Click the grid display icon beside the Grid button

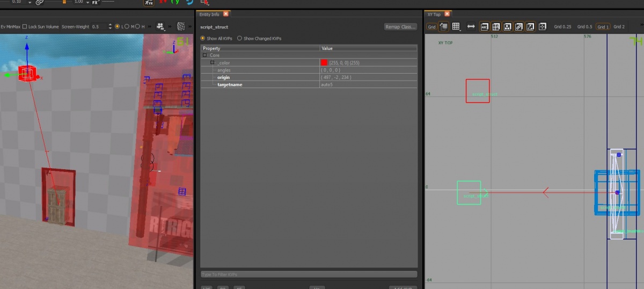444,26
